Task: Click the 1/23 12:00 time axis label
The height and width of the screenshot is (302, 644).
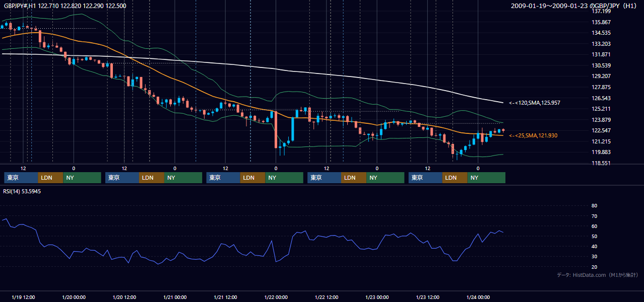Action: pos(427,297)
